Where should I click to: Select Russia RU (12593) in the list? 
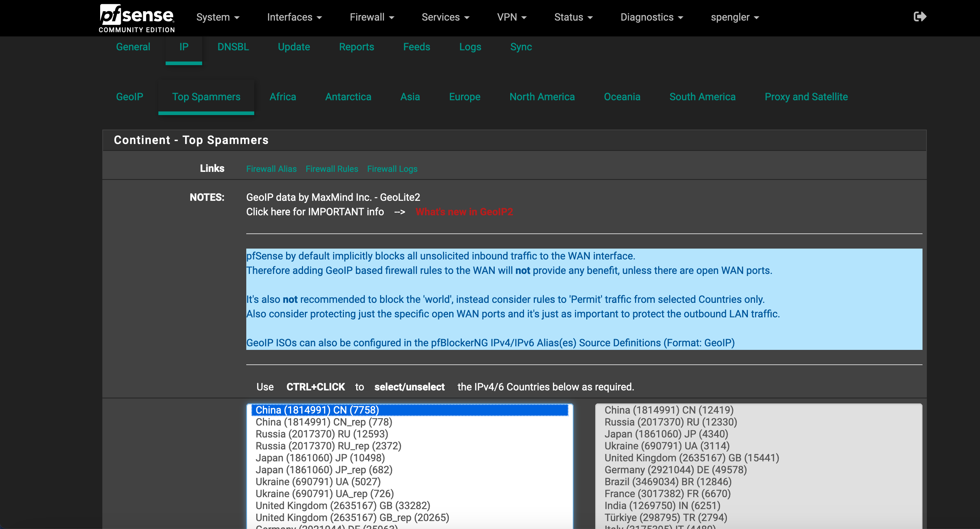click(321, 434)
